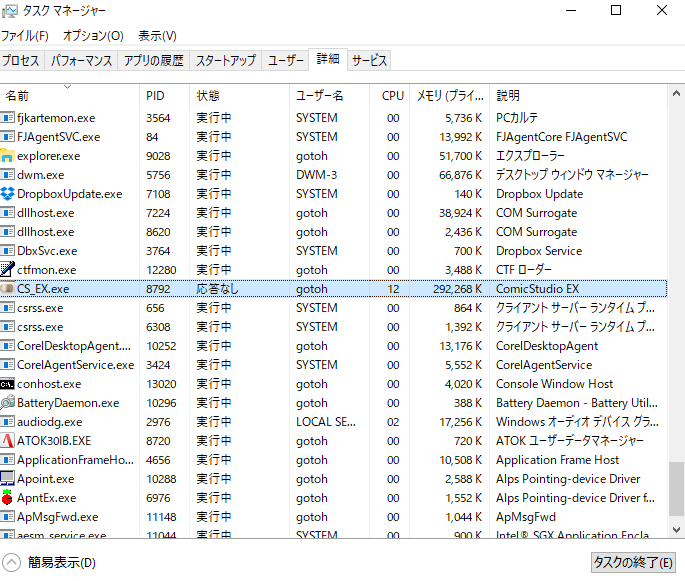This screenshot has height=581, width=685.
Task: Click the Task Manager title bar icon
Action: [10, 11]
